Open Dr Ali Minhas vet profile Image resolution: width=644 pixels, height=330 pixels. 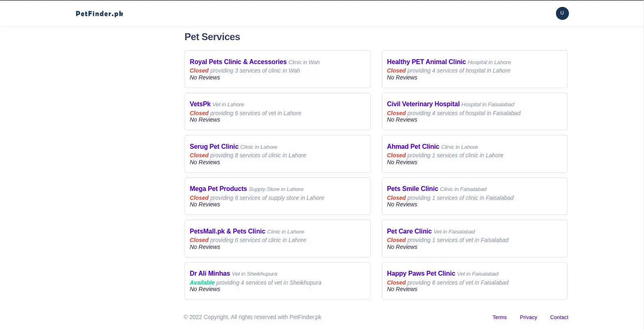(x=210, y=274)
